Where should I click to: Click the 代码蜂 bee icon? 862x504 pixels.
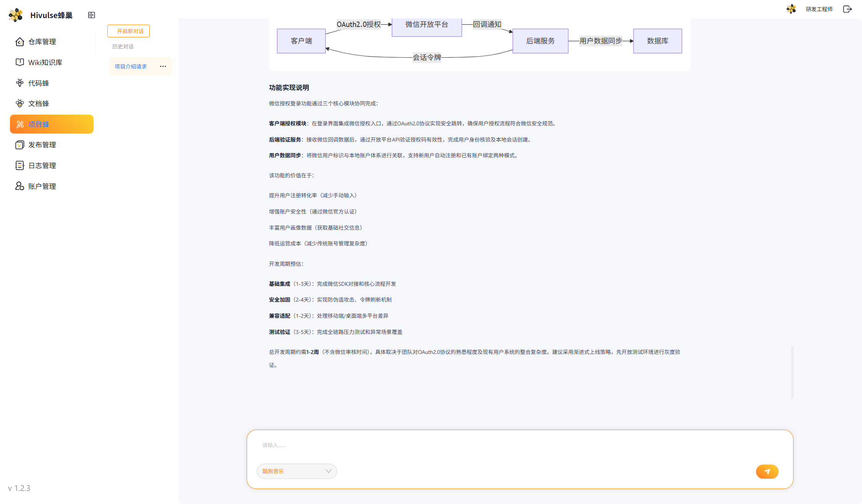20,83
